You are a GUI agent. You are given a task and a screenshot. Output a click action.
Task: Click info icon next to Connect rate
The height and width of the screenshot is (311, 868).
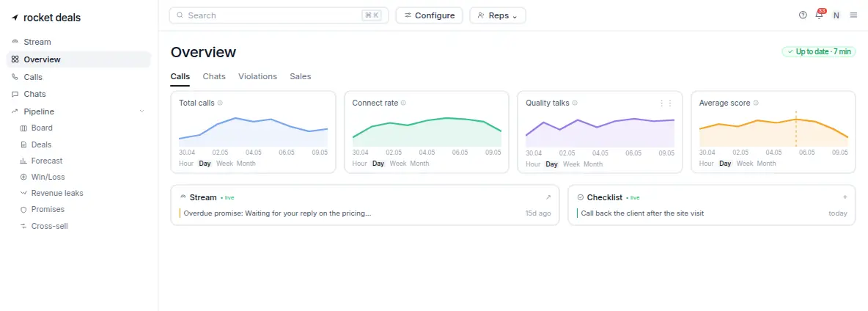403,103
